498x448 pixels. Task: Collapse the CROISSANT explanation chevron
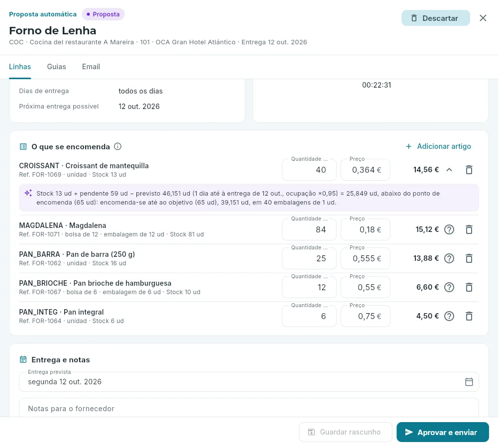coord(449,170)
